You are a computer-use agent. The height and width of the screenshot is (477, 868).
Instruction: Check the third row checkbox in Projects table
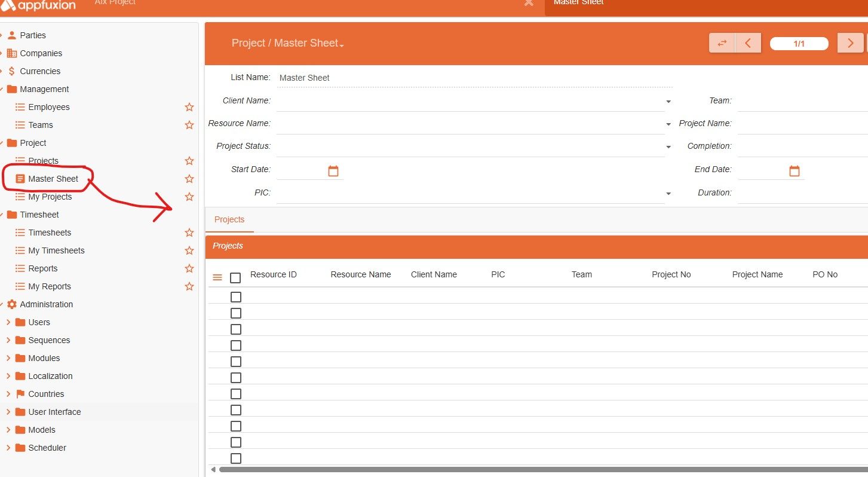[x=236, y=329]
